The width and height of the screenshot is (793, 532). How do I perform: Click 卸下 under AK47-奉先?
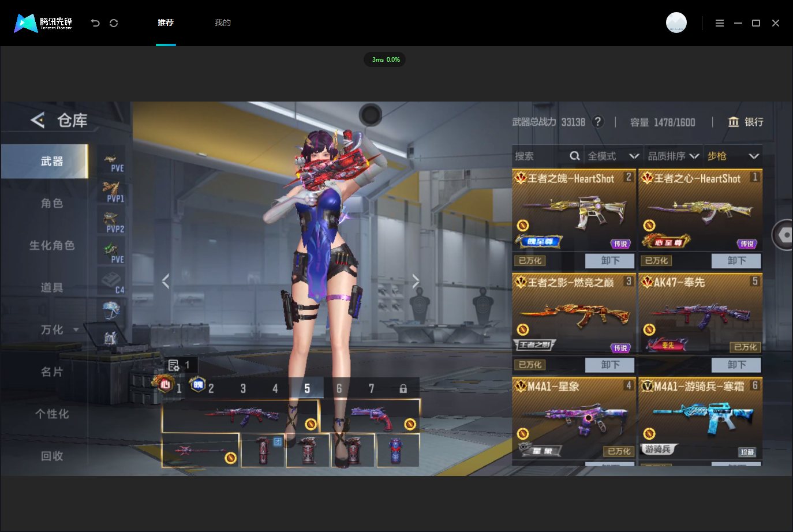tap(736, 365)
